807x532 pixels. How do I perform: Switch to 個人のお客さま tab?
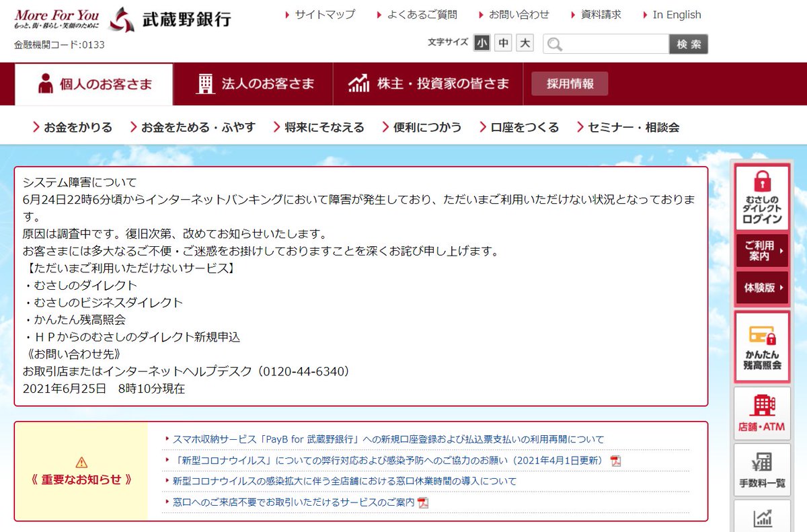tap(94, 85)
